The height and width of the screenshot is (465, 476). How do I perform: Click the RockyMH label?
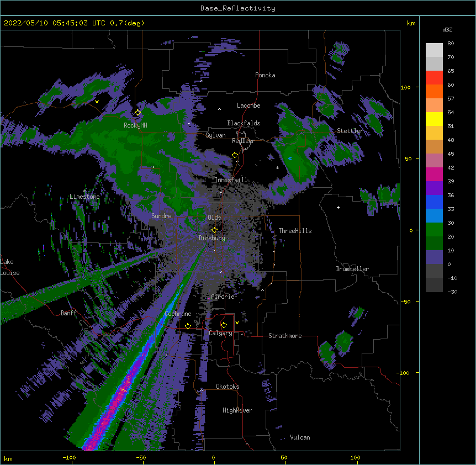pyautogui.click(x=135, y=125)
